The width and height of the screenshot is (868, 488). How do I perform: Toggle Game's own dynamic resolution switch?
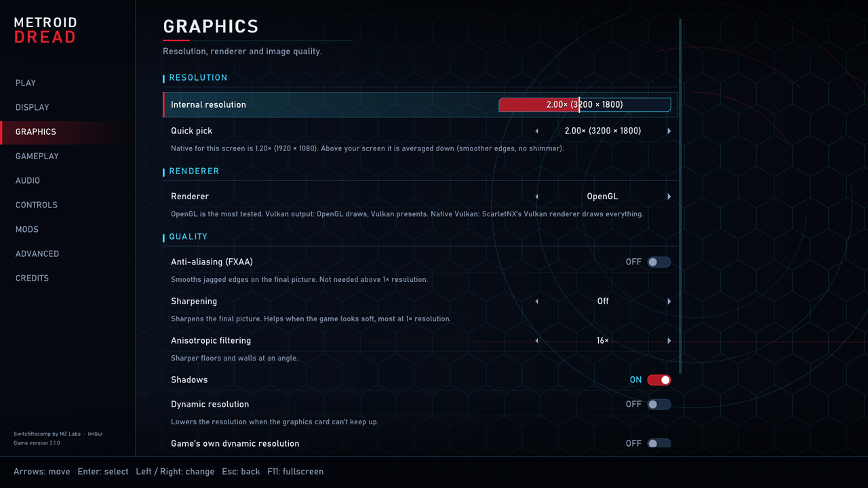click(x=658, y=444)
